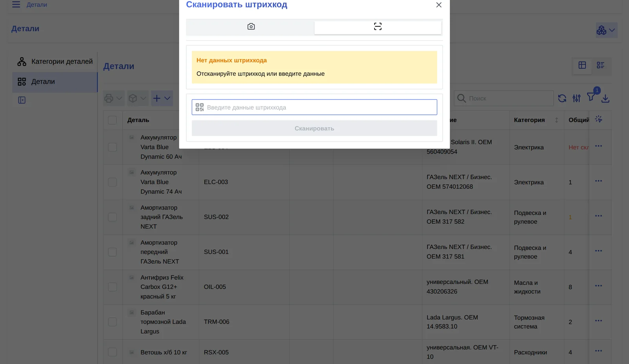Open row actions for Solaris II row

[598, 146]
